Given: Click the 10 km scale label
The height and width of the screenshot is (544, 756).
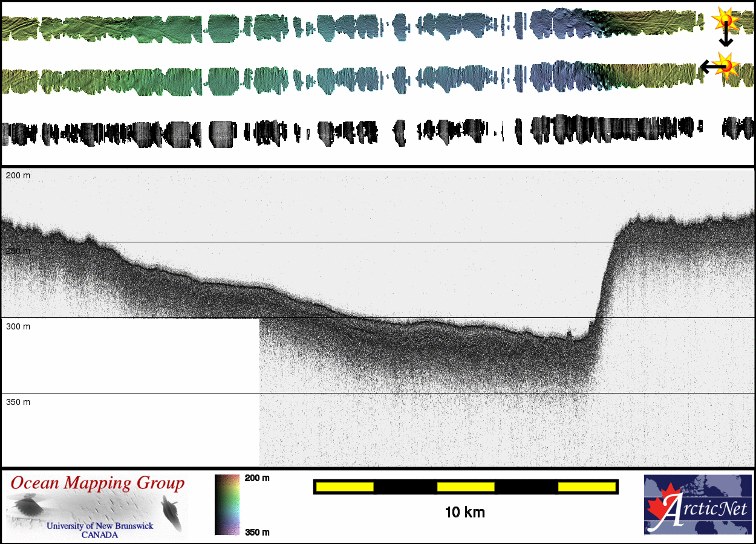Looking at the screenshot, I should 464,513.
